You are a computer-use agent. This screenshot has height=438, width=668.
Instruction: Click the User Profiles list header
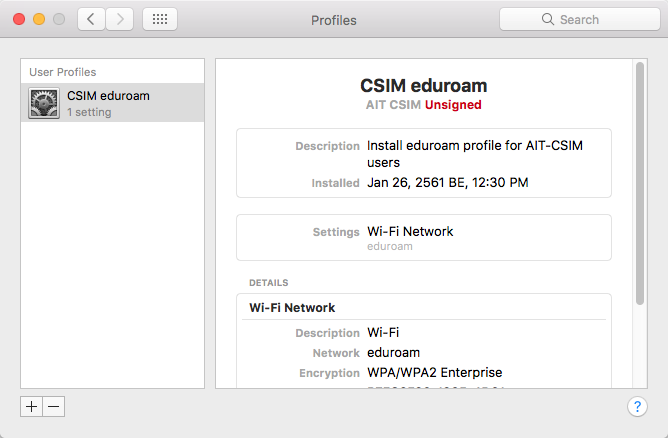pyautogui.click(x=63, y=72)
